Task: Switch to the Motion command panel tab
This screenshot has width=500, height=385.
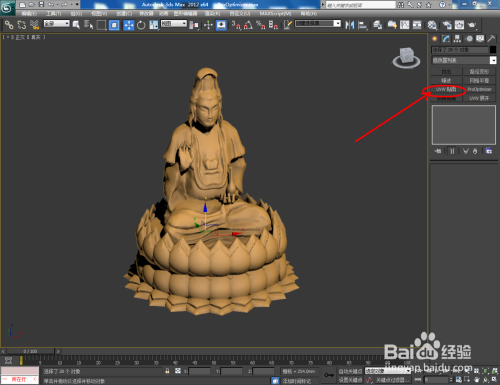Action: pyautogui.click(x=469, y=39)
